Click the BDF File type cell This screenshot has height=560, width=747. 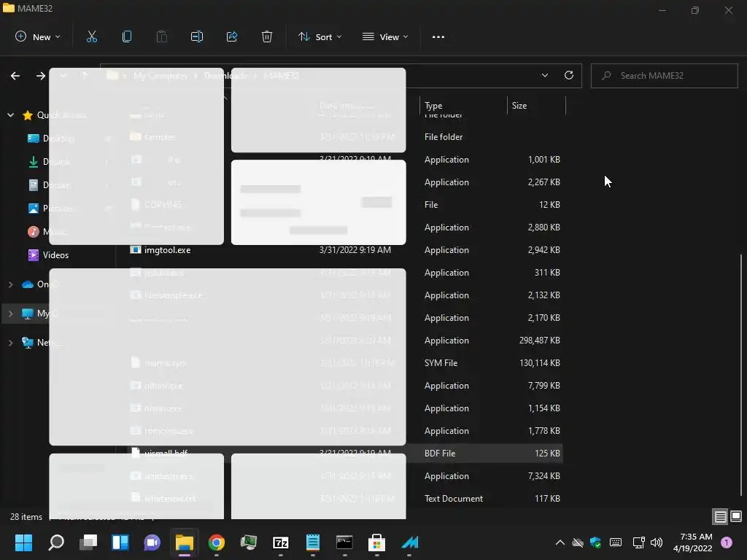(x=440, y=454)
